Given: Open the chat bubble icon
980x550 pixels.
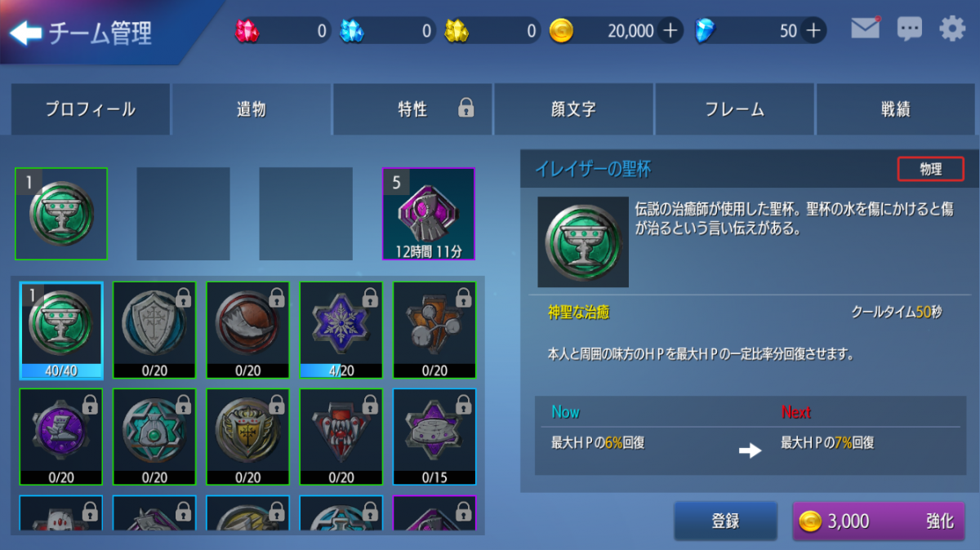Looking at the screenshot, I should (909, 30).
